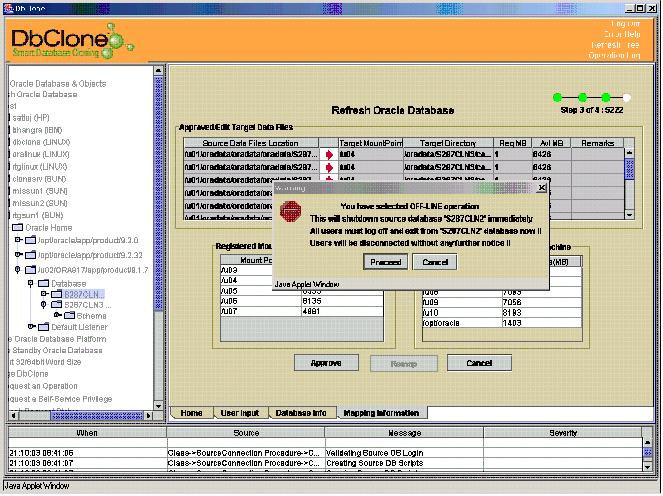This screenshot has width=663, height=496.
Task: Open the Database Info tab
Action: (x=301, y=413)
